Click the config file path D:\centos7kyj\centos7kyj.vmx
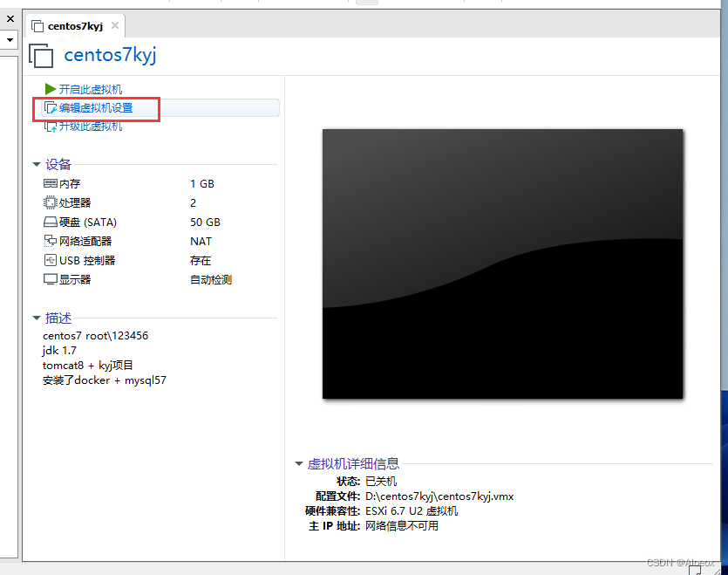The height and width of the screenshot is (575, 728). point(439,496)
